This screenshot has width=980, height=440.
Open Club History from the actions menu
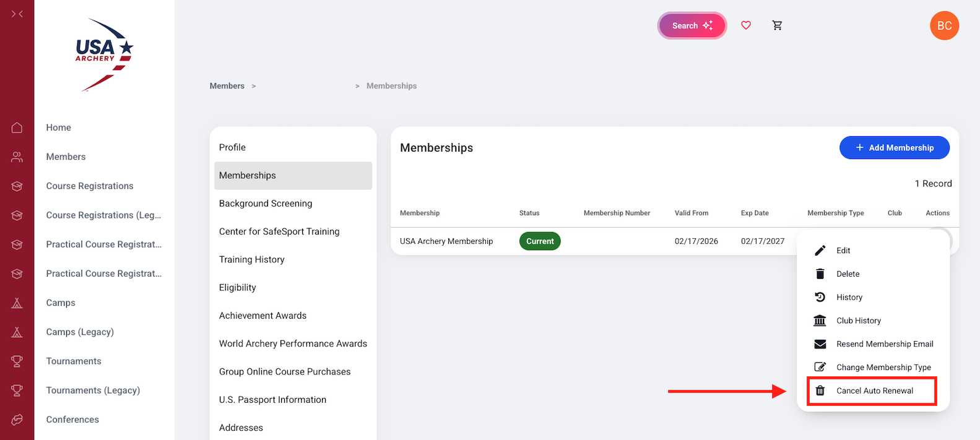click(858, 321)
